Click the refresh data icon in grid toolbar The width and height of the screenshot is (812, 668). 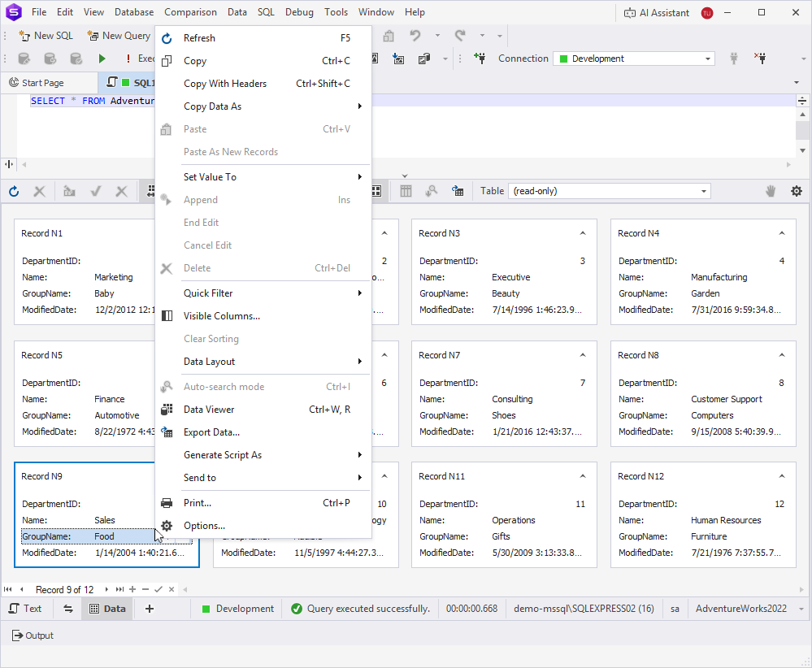coord(14,191)
